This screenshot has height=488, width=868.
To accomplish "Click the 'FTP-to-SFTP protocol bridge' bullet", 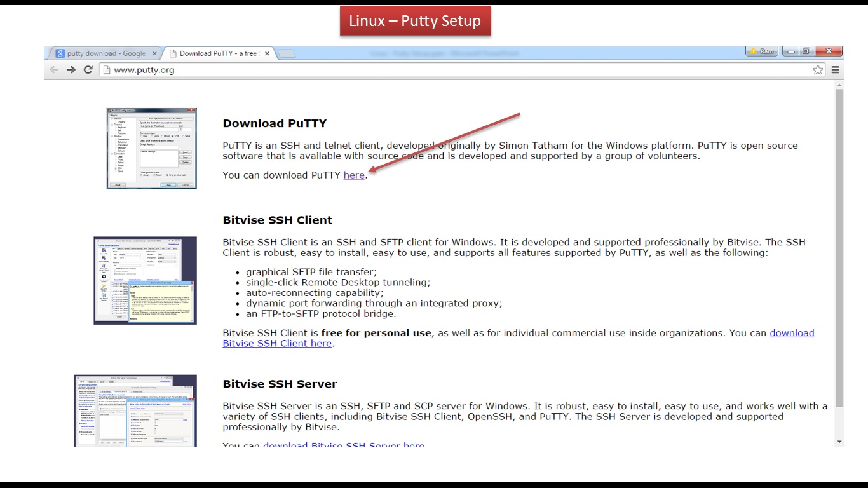I will tap(321, 313).
